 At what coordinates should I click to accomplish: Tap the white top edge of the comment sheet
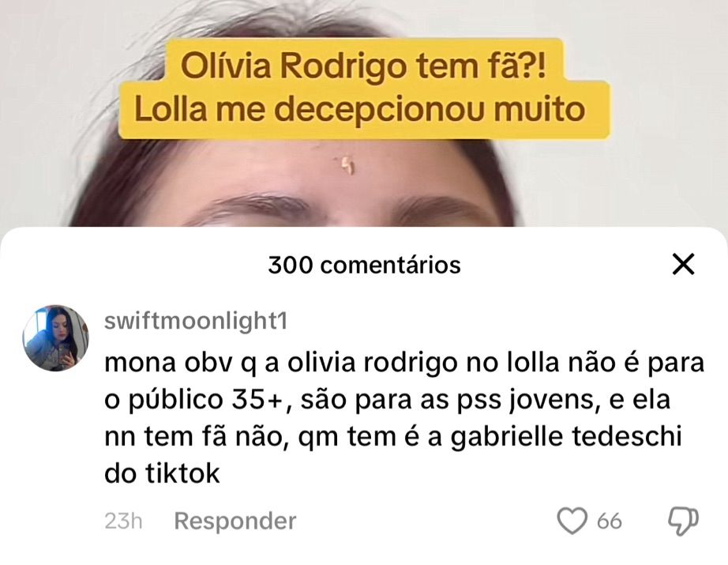[364, 234]
